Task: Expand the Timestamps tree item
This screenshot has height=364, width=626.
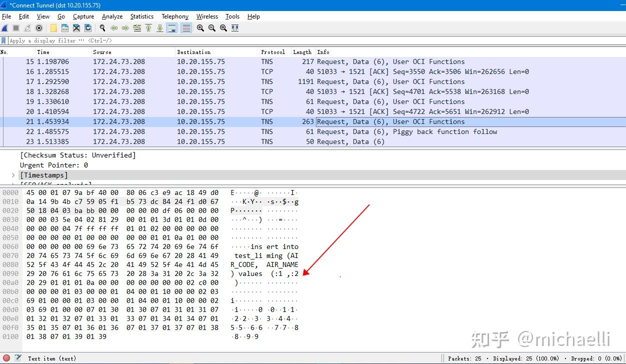Action: [13, 175]
